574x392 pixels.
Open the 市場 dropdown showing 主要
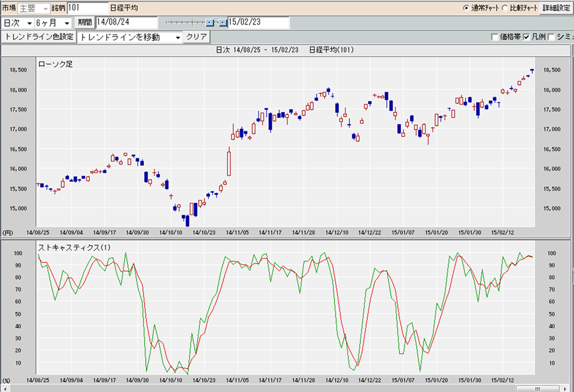pos(34,8)
